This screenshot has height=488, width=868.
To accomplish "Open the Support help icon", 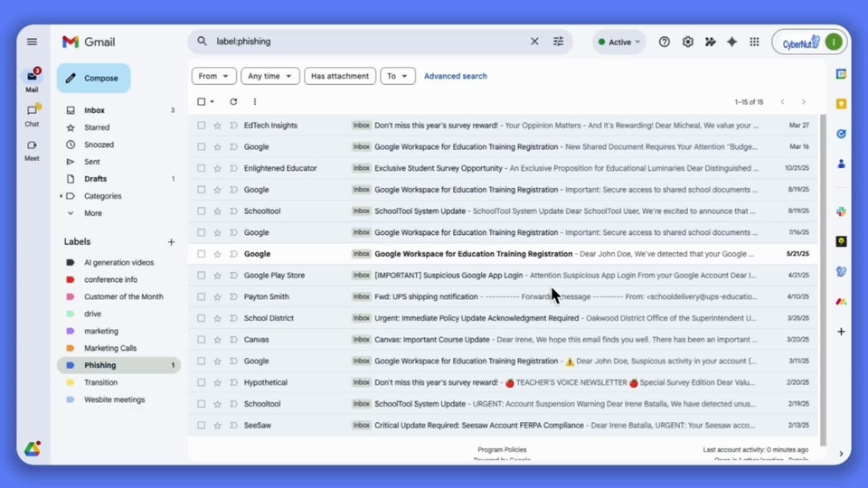I will coord(665,42).
